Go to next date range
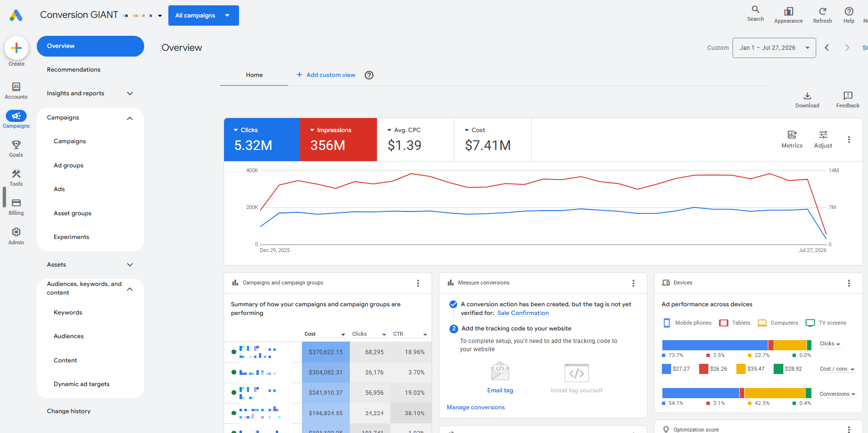 point(847,47)
